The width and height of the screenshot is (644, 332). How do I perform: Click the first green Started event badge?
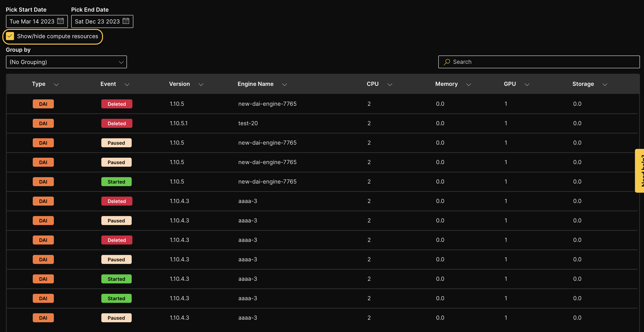click(x=116, y=182)
